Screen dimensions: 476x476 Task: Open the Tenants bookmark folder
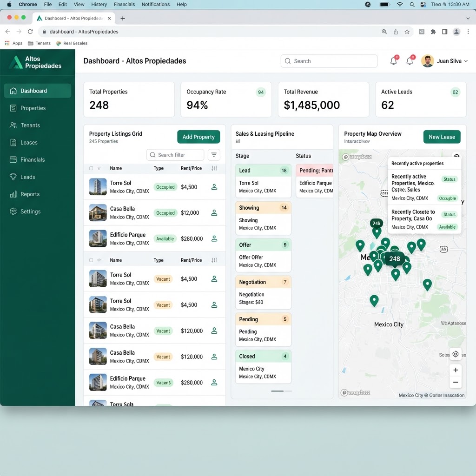tap(39, 43)
